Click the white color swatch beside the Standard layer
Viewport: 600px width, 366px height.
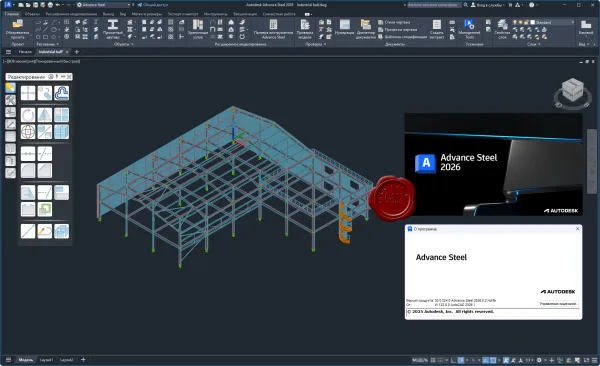532,22
